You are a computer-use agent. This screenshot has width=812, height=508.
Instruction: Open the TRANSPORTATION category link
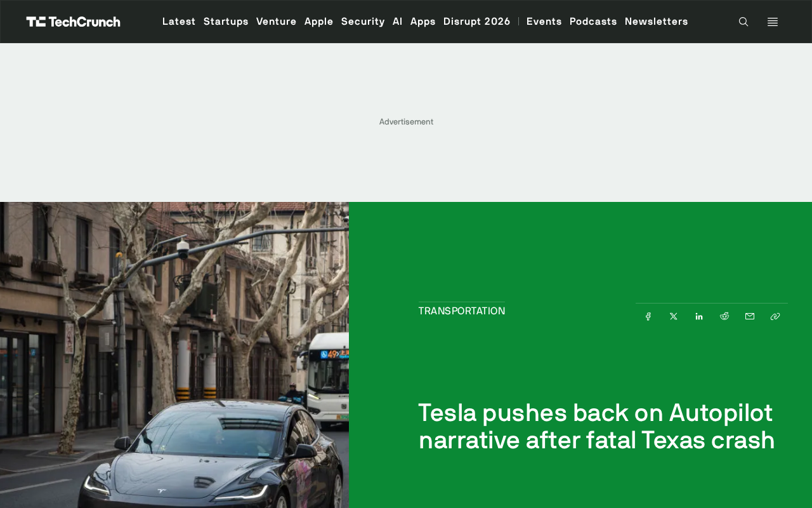pos(462,311)
